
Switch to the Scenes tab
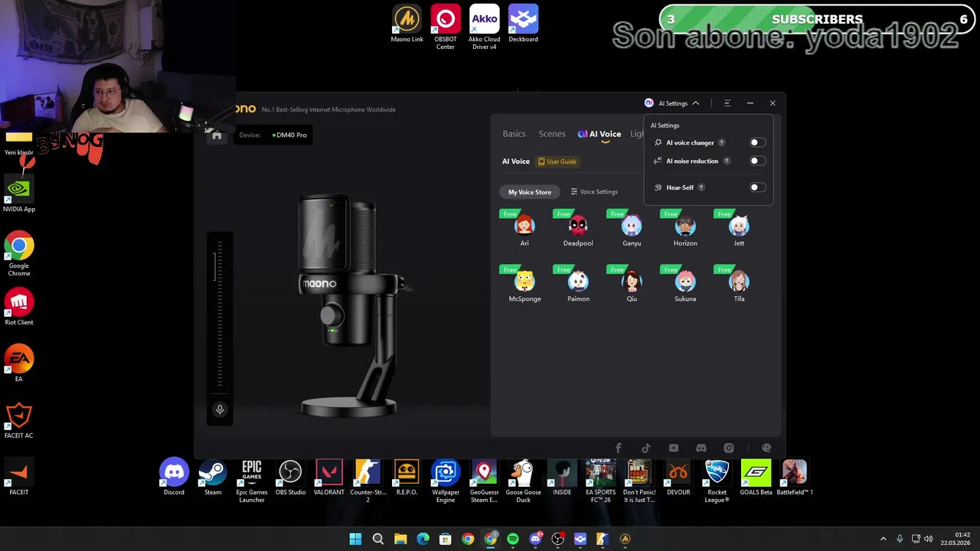pos(552,134)
